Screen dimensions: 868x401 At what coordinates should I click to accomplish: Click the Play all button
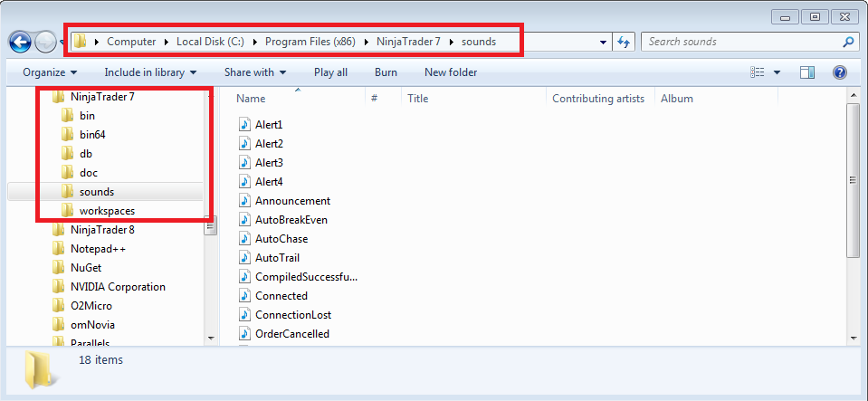click(x=330, y=72)
